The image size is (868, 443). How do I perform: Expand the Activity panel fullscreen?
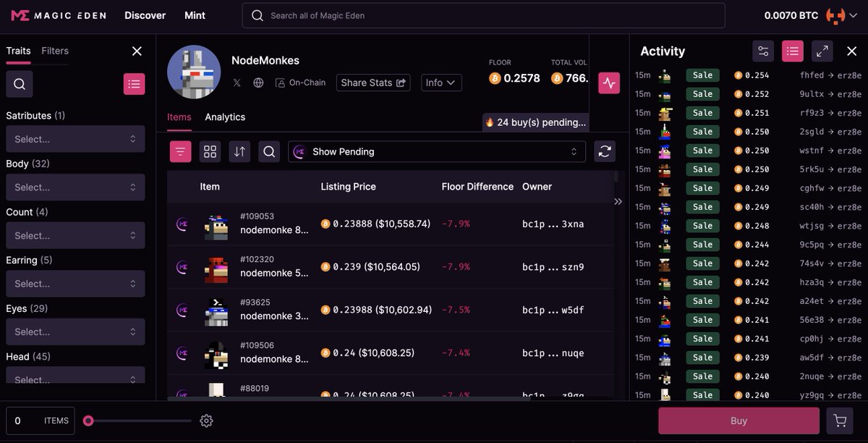(822, 51)
